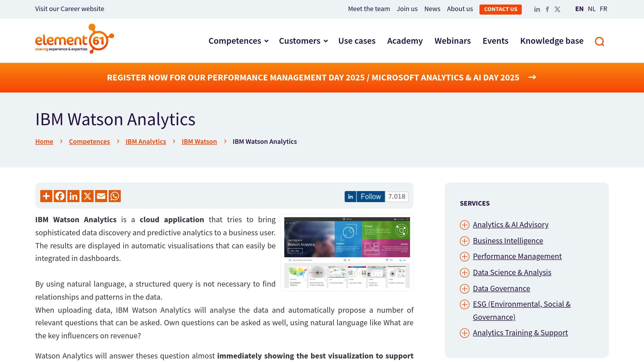
Task: Open Performance Management service link
Action: point(517,256)
